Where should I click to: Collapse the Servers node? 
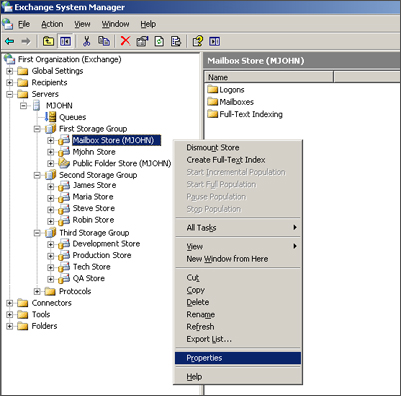point(10,94)
